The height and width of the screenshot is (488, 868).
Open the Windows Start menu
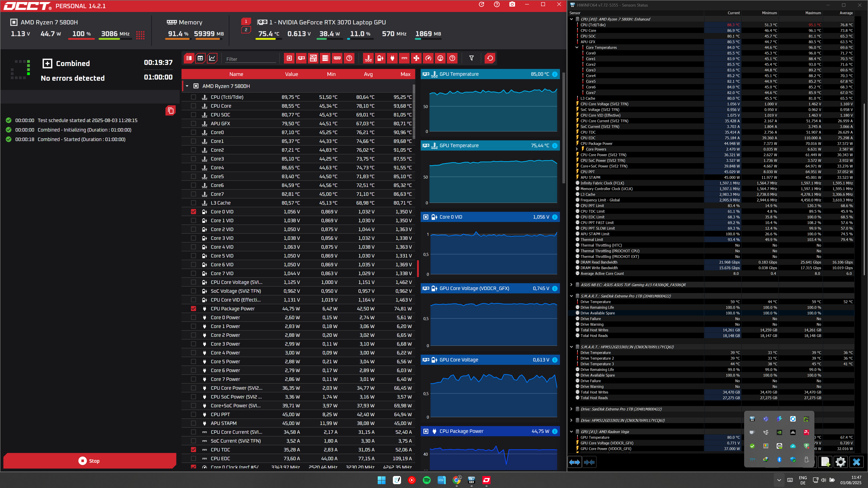pos(381,480)
